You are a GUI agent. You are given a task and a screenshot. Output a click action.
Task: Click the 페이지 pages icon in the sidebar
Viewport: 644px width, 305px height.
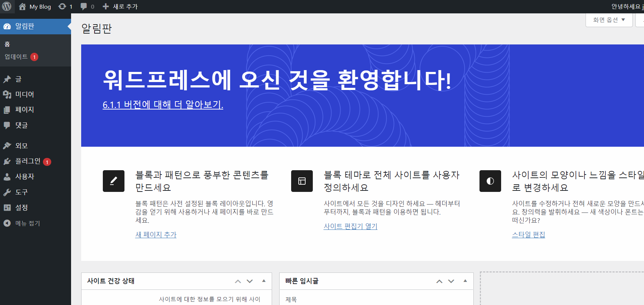point(7,110)
